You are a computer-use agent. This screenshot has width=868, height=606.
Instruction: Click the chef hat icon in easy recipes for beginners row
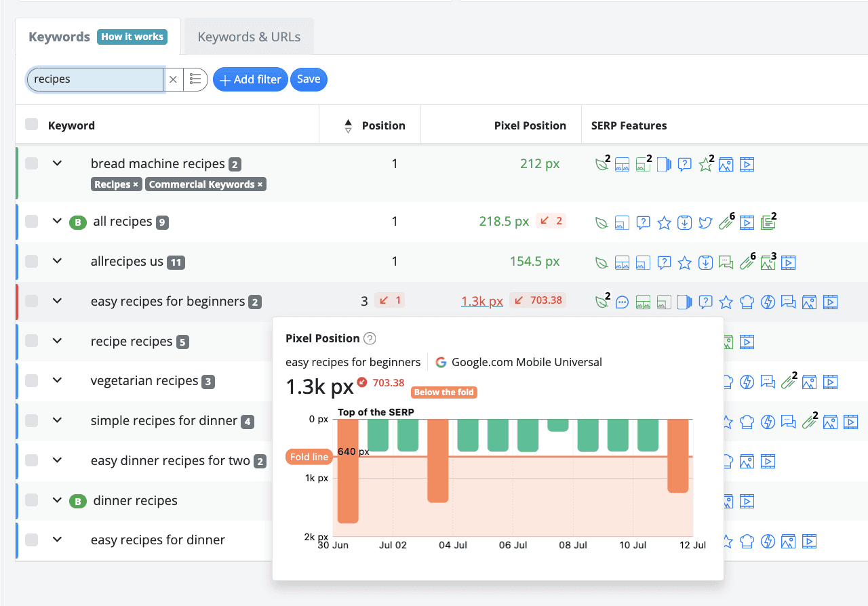click(747, 302)
